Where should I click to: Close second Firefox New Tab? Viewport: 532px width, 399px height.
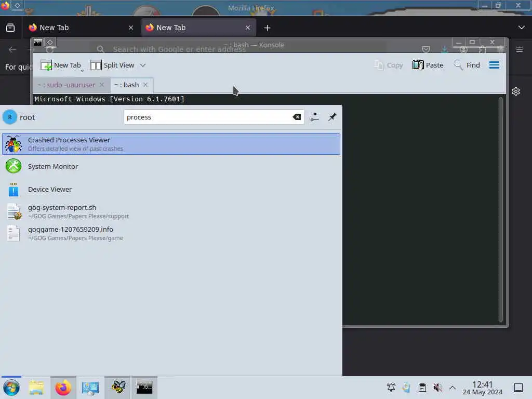[248, 28]
